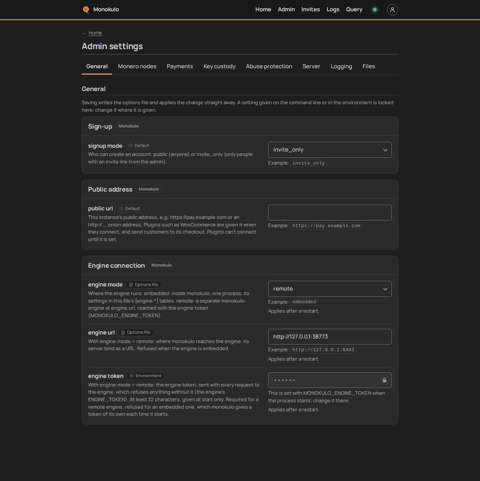Open the signup mode dropdown
This screenshot has height=481, width=480.
coord(330,150)
